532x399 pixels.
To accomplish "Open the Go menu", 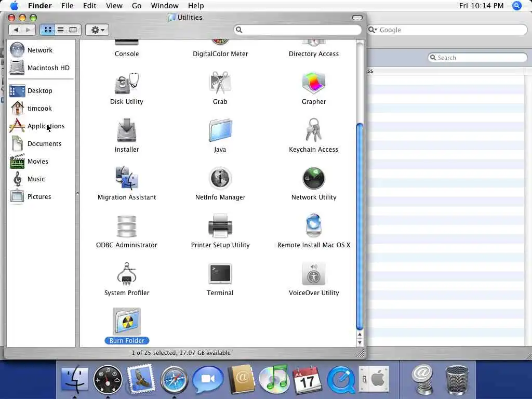I will 137,6.
